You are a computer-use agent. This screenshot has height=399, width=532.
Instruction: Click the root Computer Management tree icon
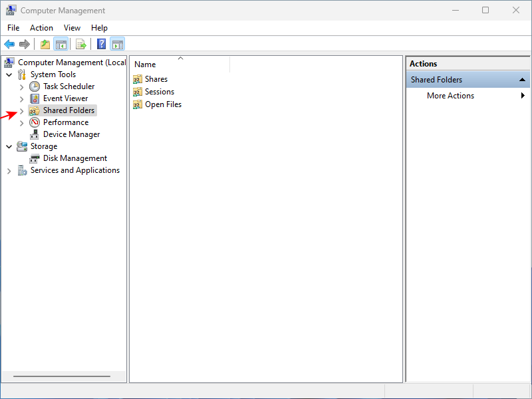(9, 63)
